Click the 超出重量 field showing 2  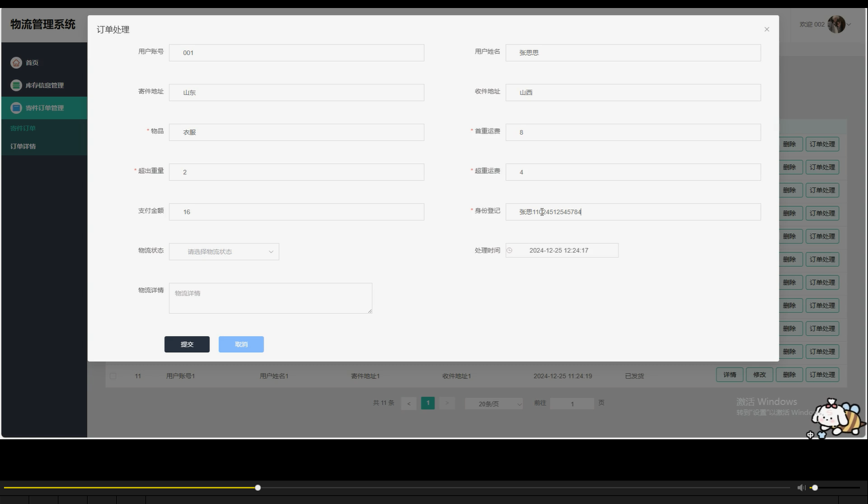[x=297, y=172]
